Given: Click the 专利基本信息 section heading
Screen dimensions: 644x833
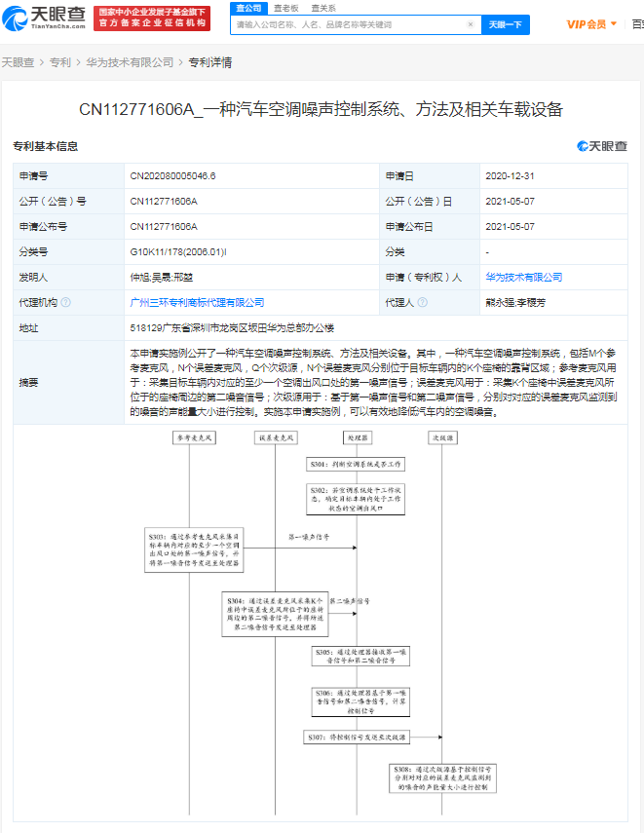Looking at the screenshot, I should tap(45, 146).
